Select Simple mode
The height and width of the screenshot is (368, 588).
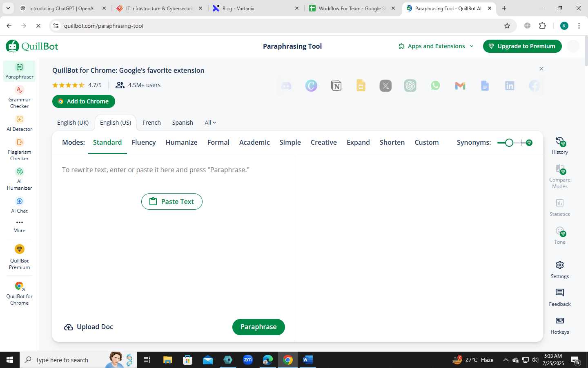[290, 142]
